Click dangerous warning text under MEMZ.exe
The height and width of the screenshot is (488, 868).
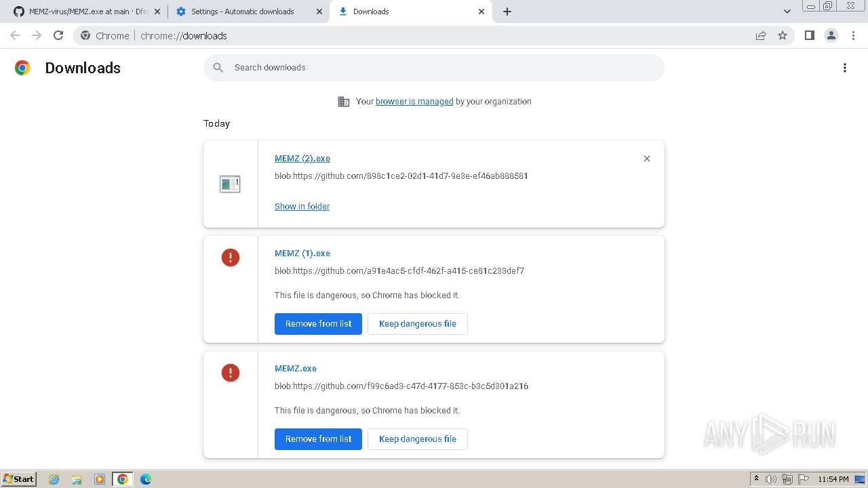(367, 411)
